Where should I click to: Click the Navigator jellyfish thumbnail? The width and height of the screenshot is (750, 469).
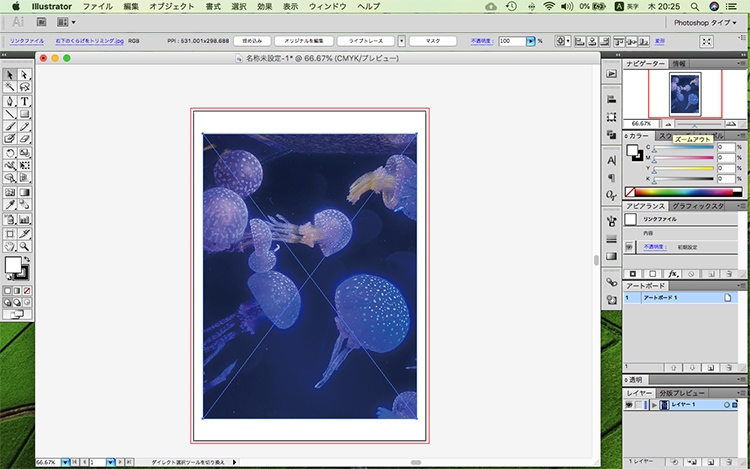685,92
